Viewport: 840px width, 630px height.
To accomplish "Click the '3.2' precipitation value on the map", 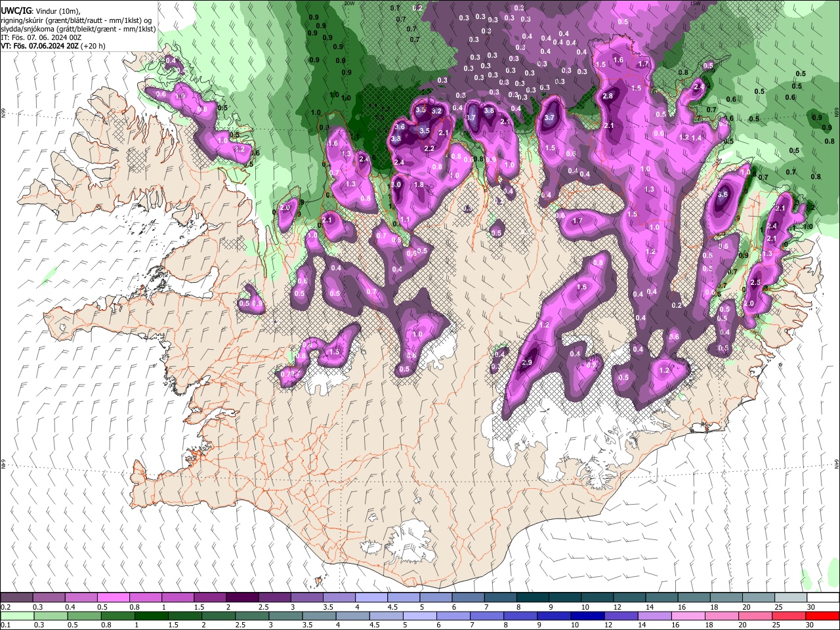I will (436, 111).
